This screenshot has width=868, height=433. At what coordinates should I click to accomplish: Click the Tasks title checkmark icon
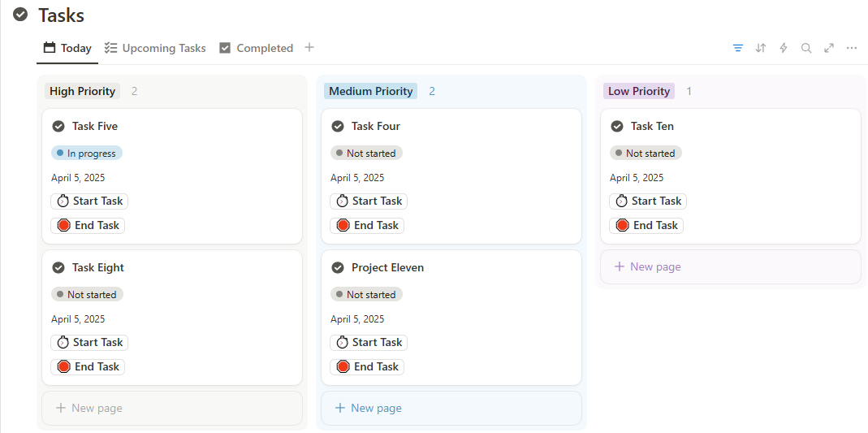click(20, 15)
